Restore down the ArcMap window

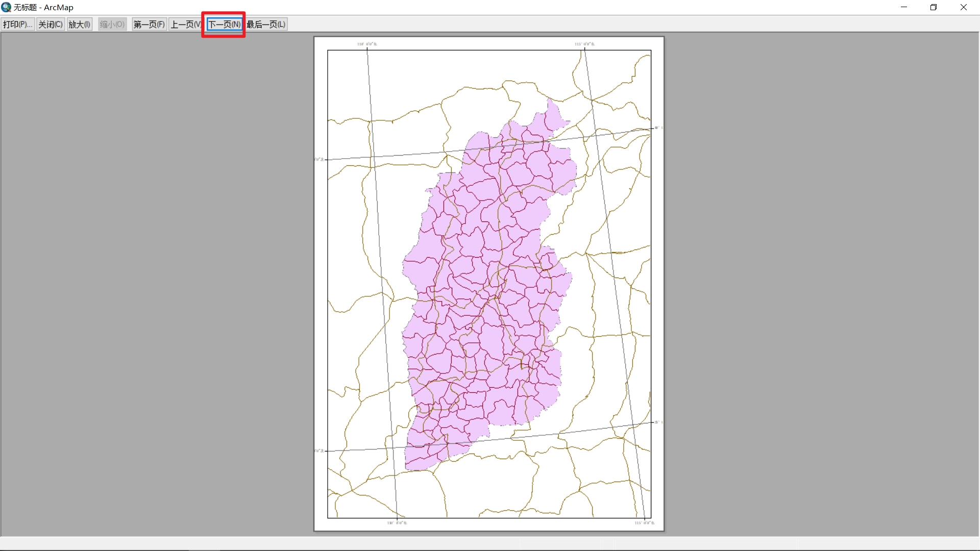point(934,7)
